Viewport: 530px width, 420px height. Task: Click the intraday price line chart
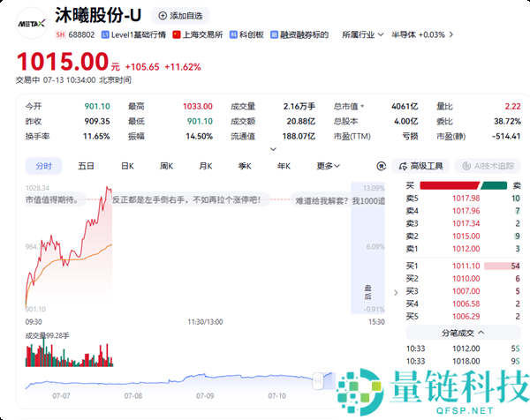click(x=69, y=248)
